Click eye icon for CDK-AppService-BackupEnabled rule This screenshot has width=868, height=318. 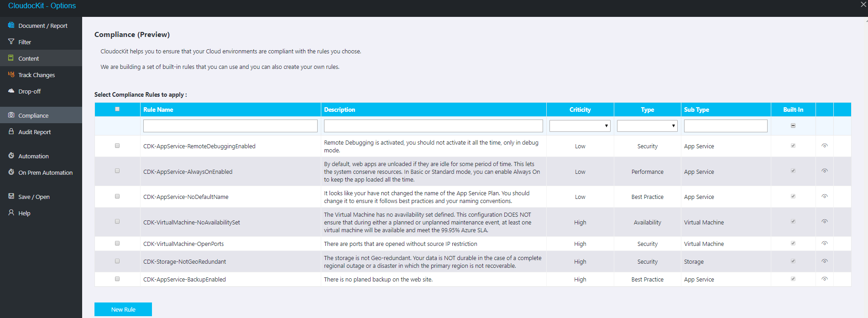point(825,279)
